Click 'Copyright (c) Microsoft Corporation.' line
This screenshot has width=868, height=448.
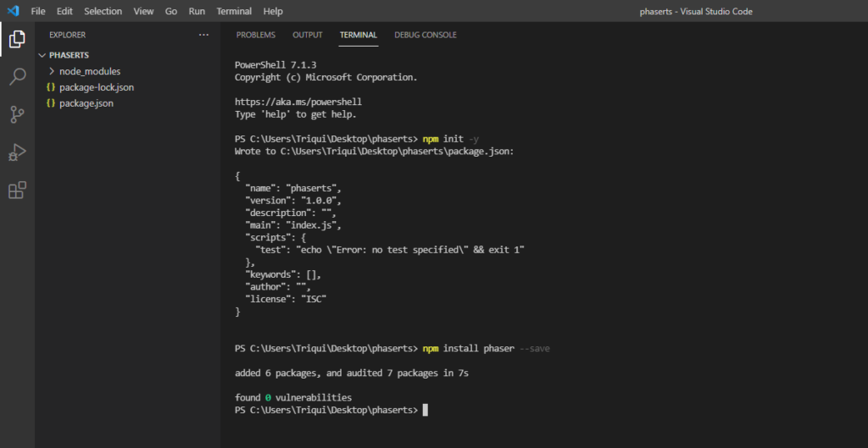pyautogui.click(x=326, y=77)
